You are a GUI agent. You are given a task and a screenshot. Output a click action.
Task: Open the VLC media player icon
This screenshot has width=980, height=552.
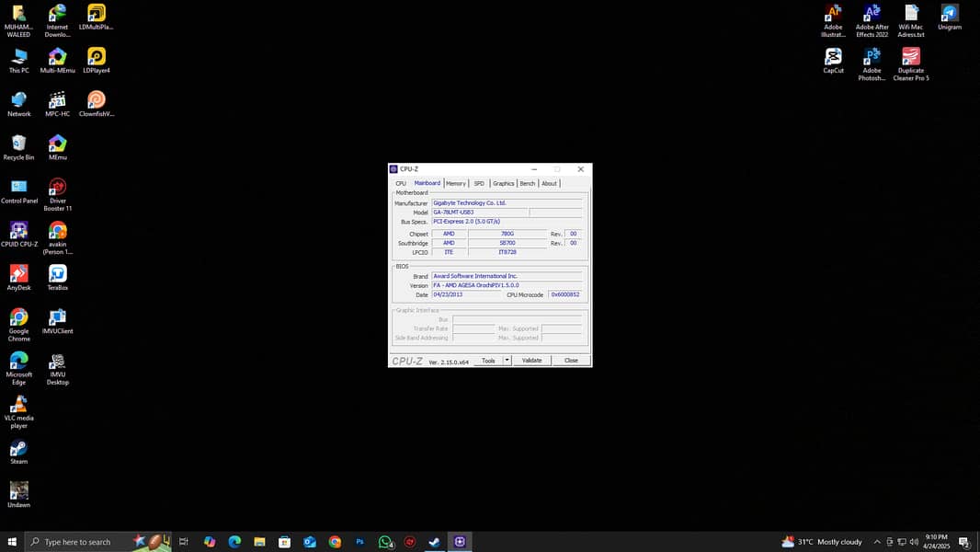click(x=18, y=412)
